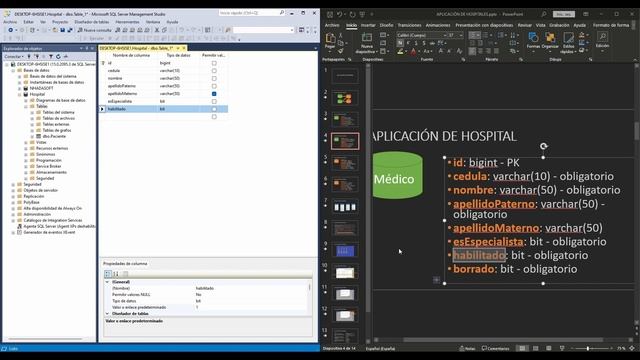The width and height of the screenshot is (640, 360).
Task: Click the cedula column name cell
Action: click(x=132, y=71)
